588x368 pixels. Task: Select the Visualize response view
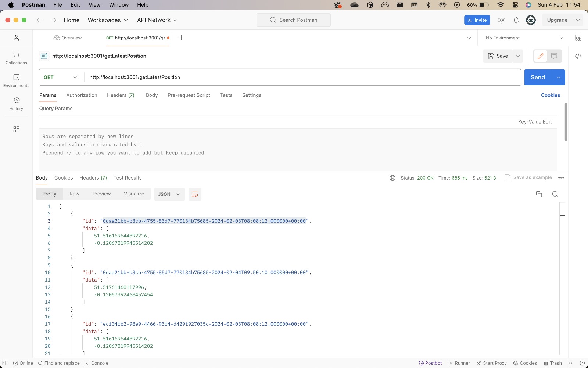click(134, 194)
